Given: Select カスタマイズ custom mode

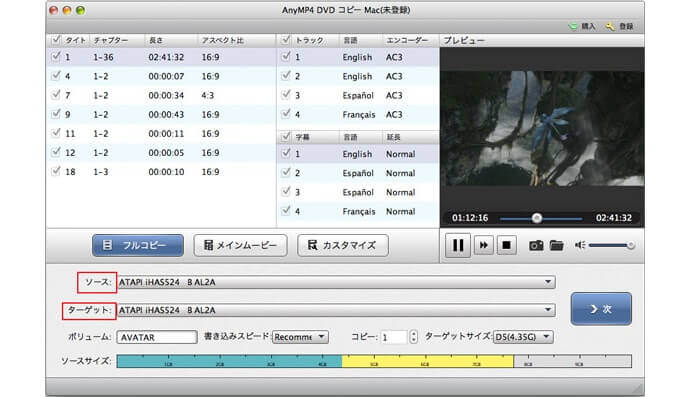Looking at the screenshot, I should click(x=343, y=245).
